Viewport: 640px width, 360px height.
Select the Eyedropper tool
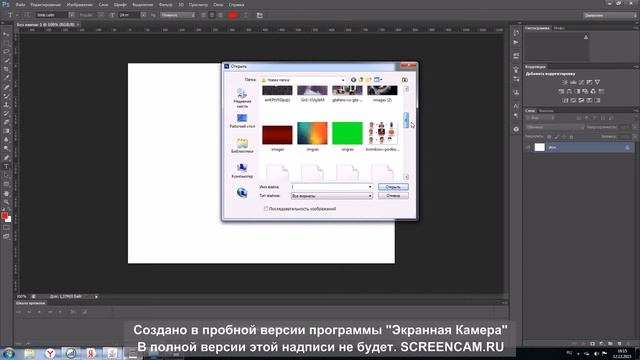tap(6, 78)
